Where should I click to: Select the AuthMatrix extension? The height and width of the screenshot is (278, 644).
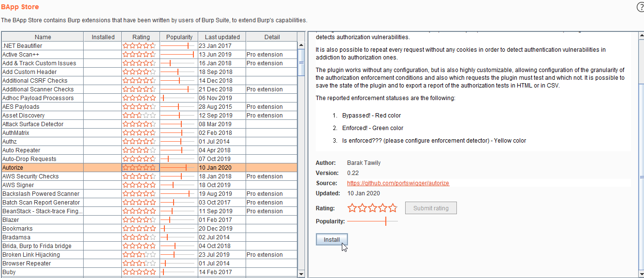coord(149,132)
